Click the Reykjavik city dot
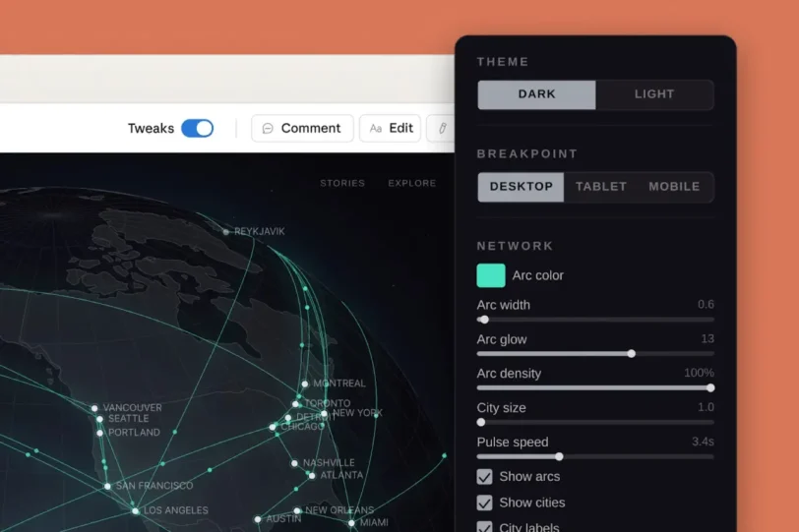The width and height of the screenshot is (799, 532). (x=225, y=232)
